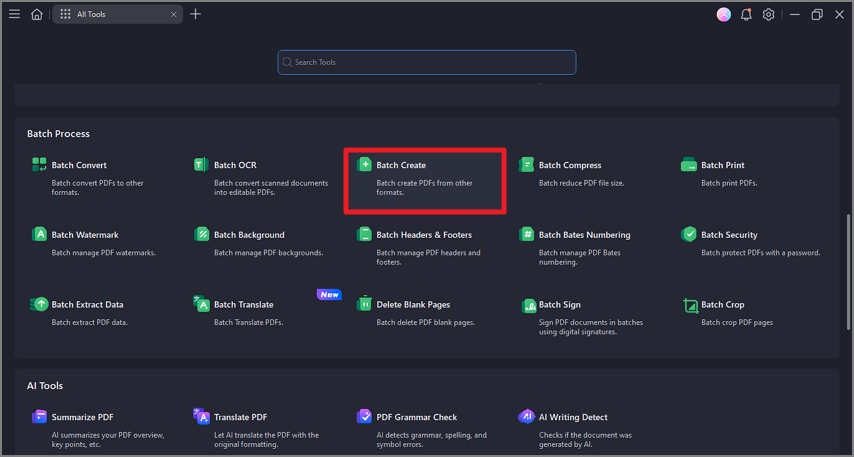Open the Batch Bates Numbering icon

(526, 234)
